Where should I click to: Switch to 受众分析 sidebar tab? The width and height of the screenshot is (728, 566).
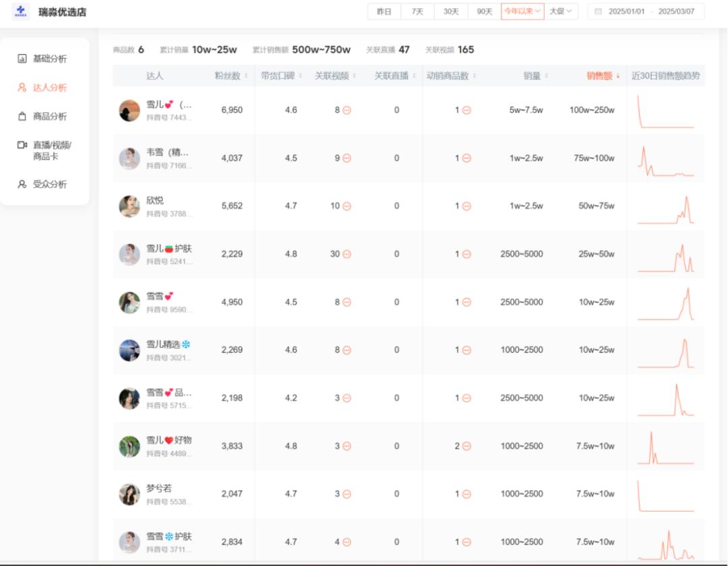pos(49,185)
